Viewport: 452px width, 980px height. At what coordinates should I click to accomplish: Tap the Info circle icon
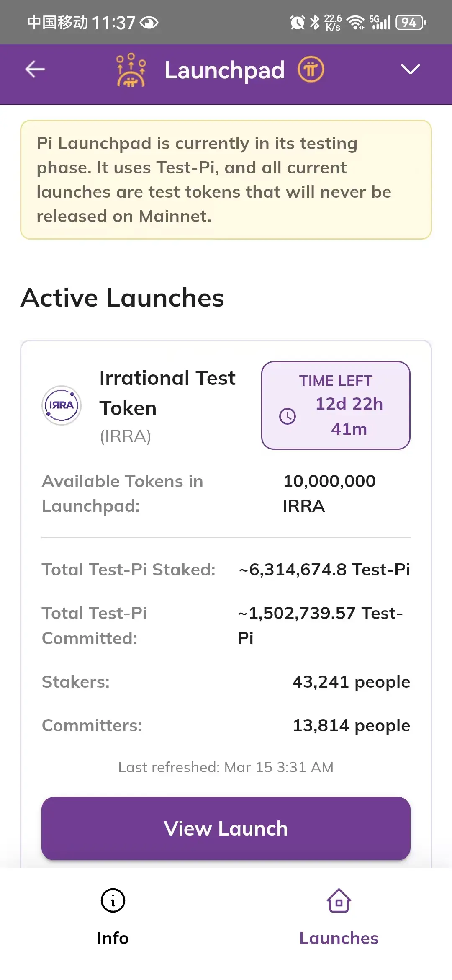tap(113, 900)
